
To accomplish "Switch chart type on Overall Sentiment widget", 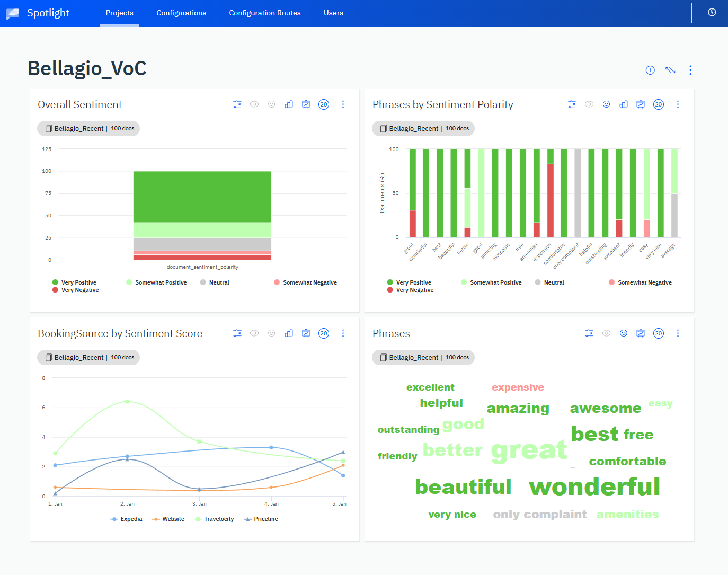I will [289, 104].
